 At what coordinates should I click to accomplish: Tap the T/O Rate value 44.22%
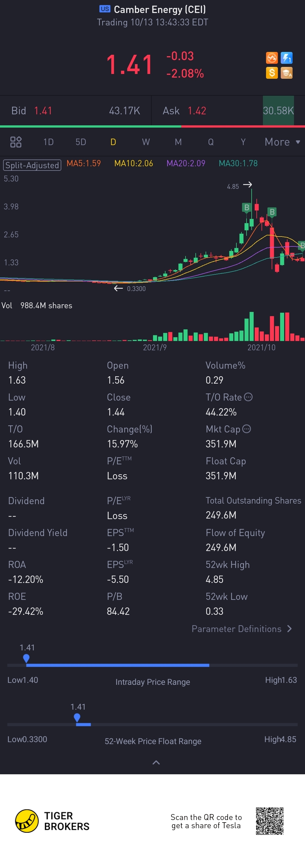point(221,412)
